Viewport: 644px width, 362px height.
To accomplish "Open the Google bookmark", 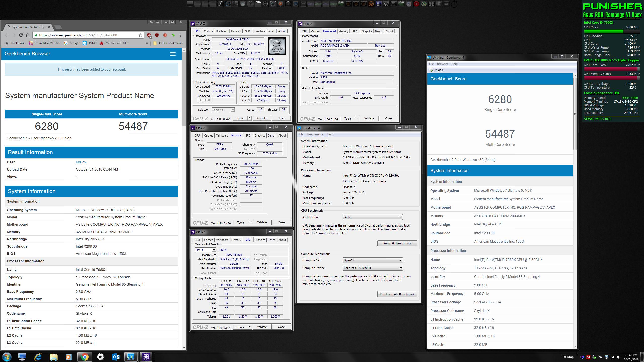I will (x=72, y=43).
